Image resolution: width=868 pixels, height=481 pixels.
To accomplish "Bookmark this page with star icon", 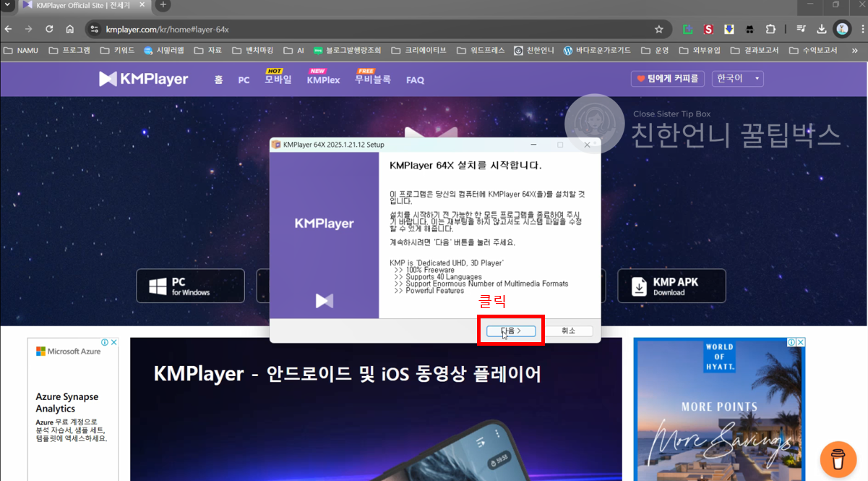I will point(658,29).
